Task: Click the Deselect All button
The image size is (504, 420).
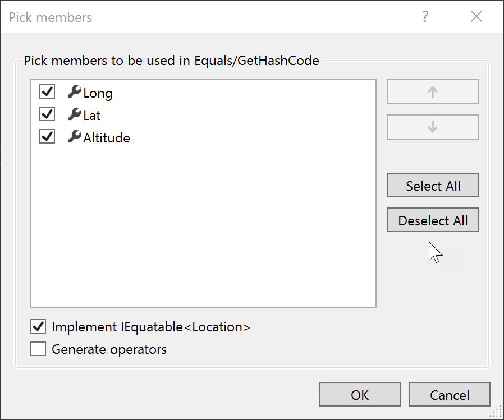Action: click(432, 220)
